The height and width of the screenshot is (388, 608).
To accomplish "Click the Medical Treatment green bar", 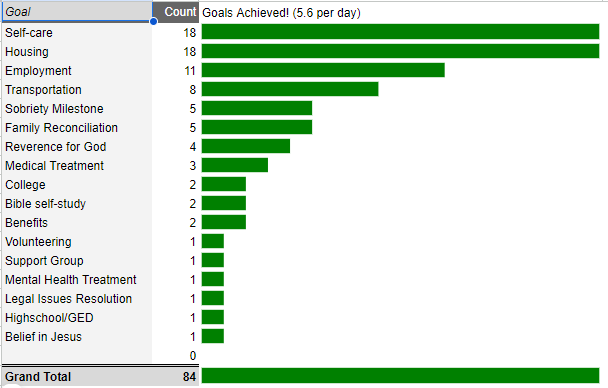I will coord(235,165).
